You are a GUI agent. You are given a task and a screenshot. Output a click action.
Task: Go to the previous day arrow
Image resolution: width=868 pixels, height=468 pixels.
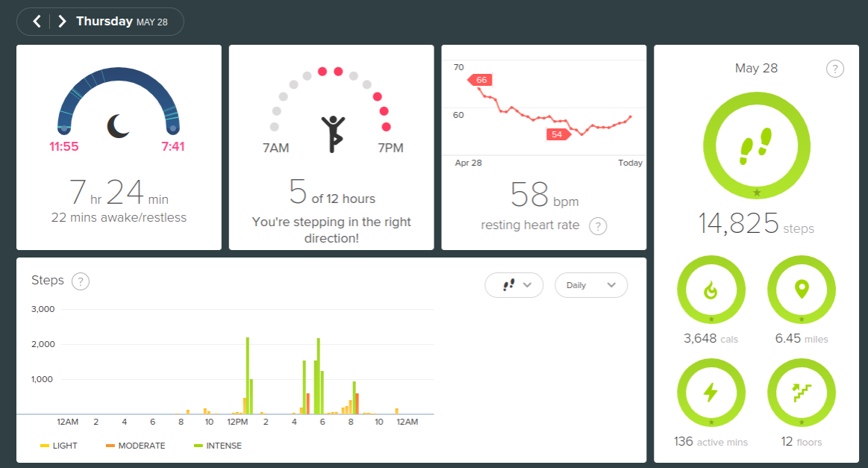[x=37, y=22]
